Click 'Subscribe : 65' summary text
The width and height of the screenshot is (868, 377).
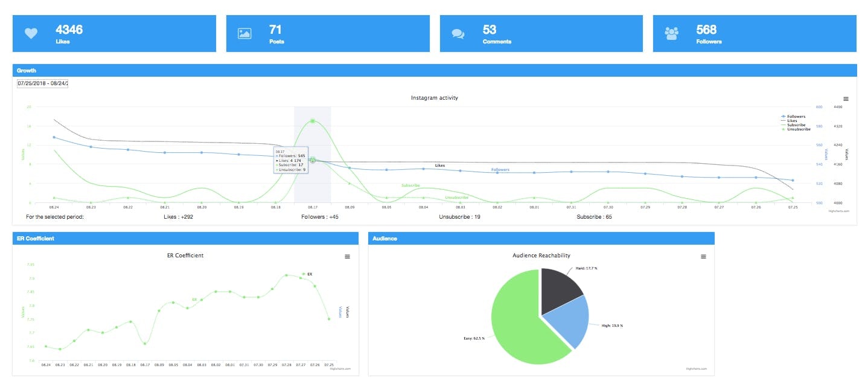click(x=594, y=216)
